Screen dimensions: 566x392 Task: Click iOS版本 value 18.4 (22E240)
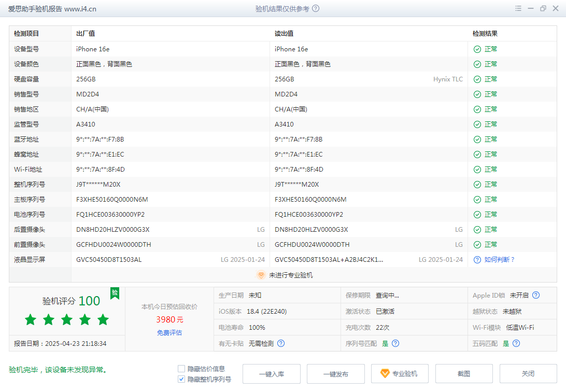coord(267,312)
